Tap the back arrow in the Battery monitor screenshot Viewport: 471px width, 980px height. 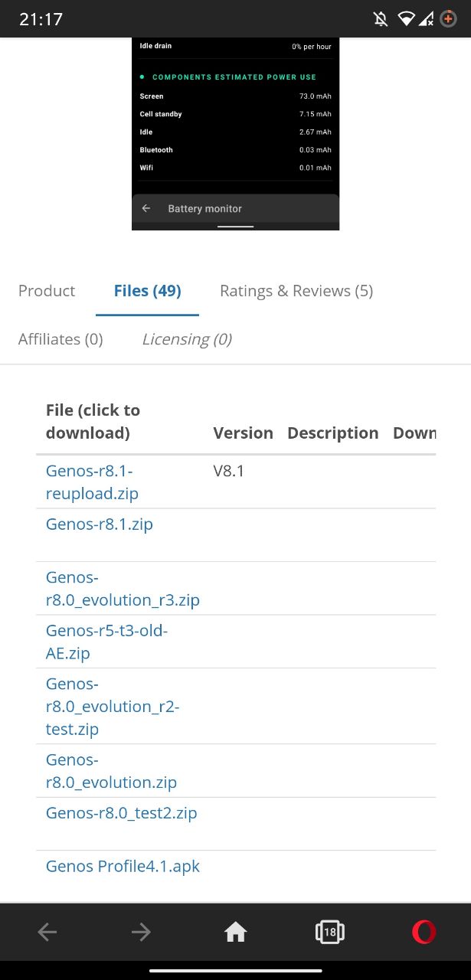[x=146, y=208]
